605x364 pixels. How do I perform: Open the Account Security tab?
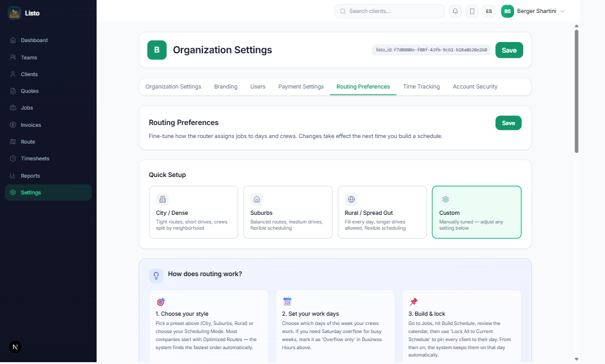pos(475,87)
